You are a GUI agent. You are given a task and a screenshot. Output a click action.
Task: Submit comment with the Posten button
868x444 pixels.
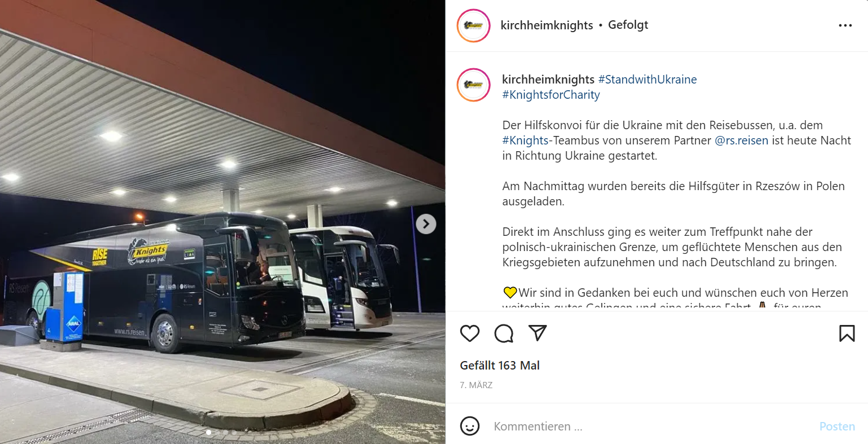click(x=837, y=427)
